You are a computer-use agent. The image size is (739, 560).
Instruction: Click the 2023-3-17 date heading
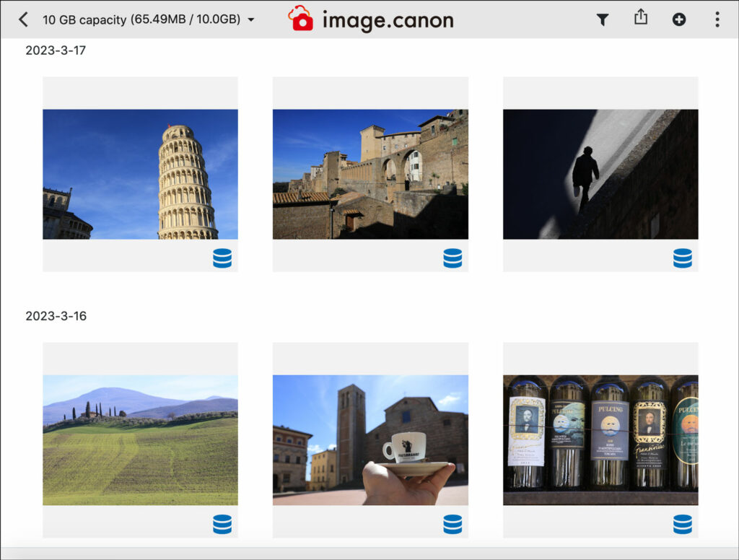click(56, 51)
